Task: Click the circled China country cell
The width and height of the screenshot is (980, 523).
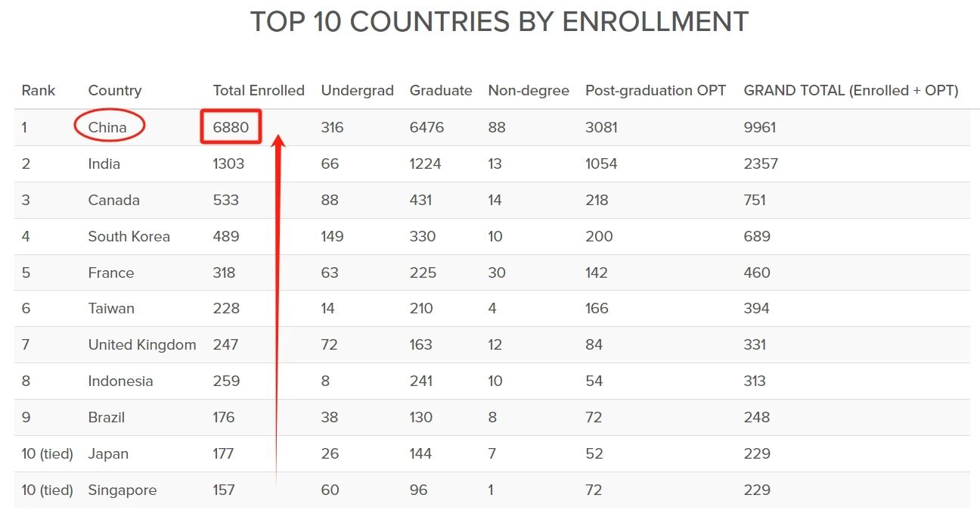Action: pos(108,127)
